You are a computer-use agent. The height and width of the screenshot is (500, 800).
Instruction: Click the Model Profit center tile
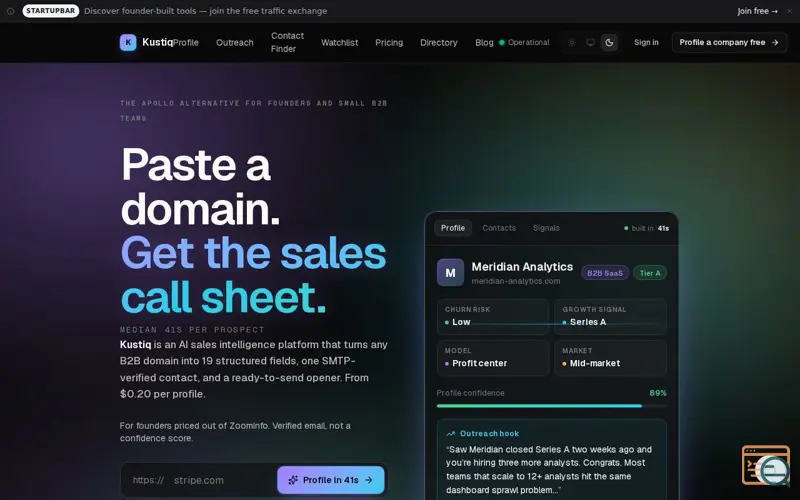coord(493,358)
